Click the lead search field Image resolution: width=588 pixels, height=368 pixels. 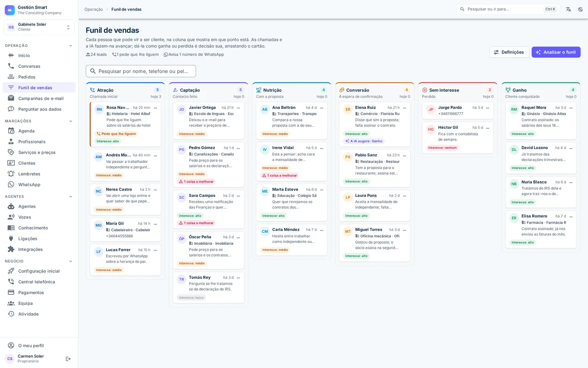[141, 71]
